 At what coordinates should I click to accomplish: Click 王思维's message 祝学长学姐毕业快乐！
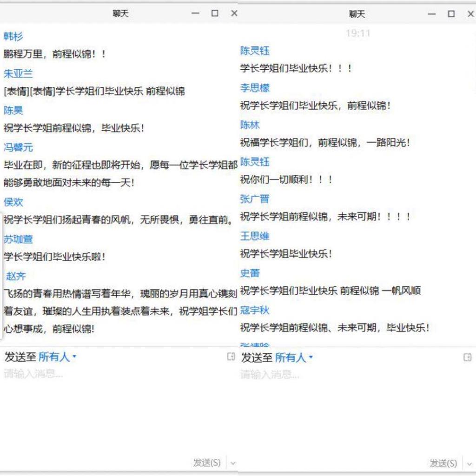click(x=286, y=253)
